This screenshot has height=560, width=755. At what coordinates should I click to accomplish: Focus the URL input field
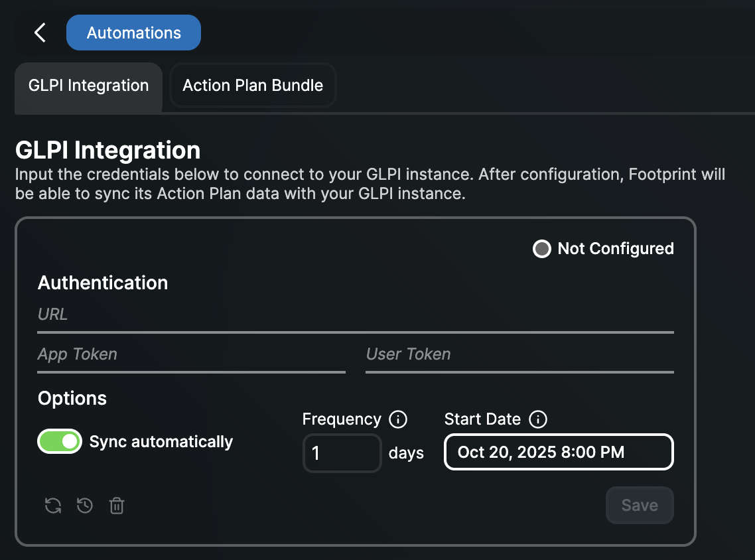click(x=356, y=317)
